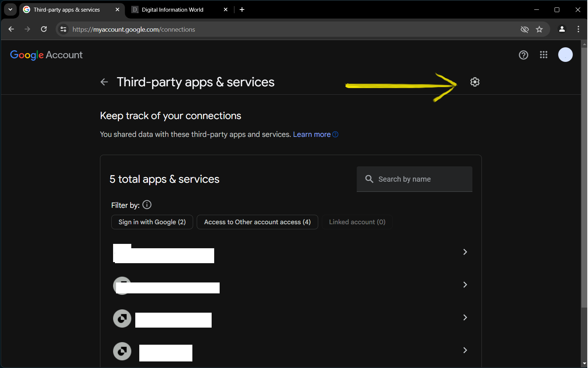Minimize the browser window
Screen dimensions: 588x368
[x=536, y=9]
